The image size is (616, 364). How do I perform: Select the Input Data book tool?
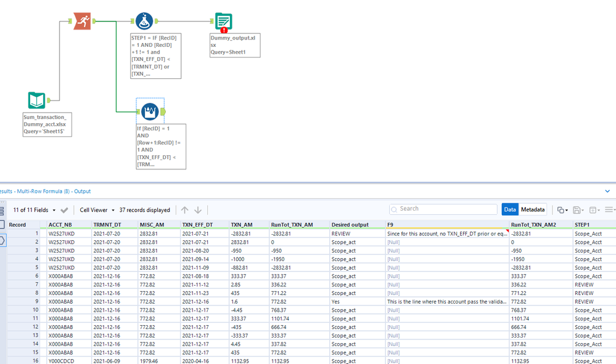click(37, 100)
